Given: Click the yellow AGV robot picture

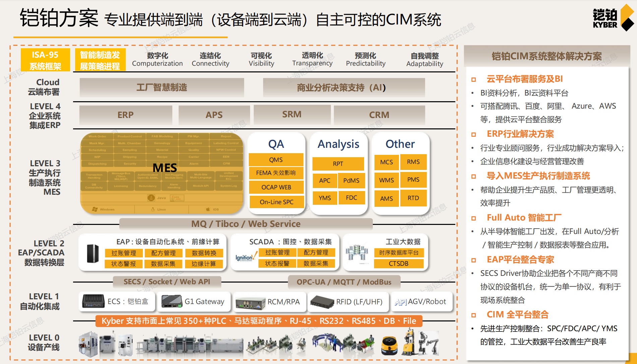Looking at the screenshot, I should (x=389, y=346).
